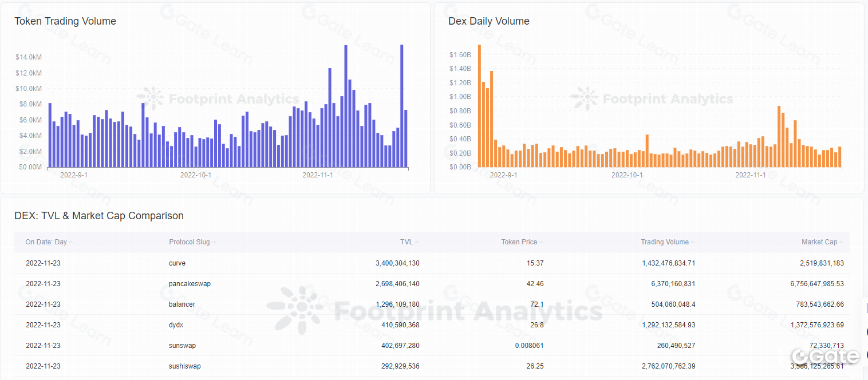Click the Gate logo in bottom-right corner
The width and height of the screenshot is (868, 380).
coord(825,356)
